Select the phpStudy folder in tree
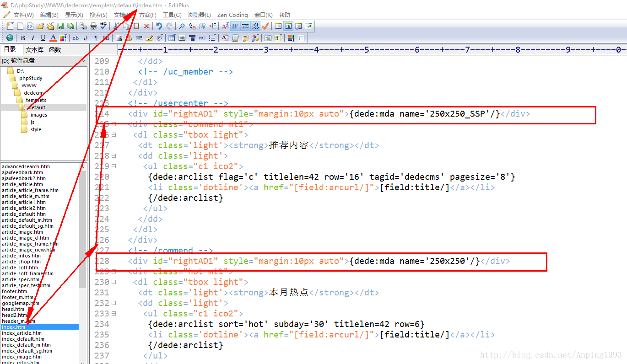 click(31, 78)
